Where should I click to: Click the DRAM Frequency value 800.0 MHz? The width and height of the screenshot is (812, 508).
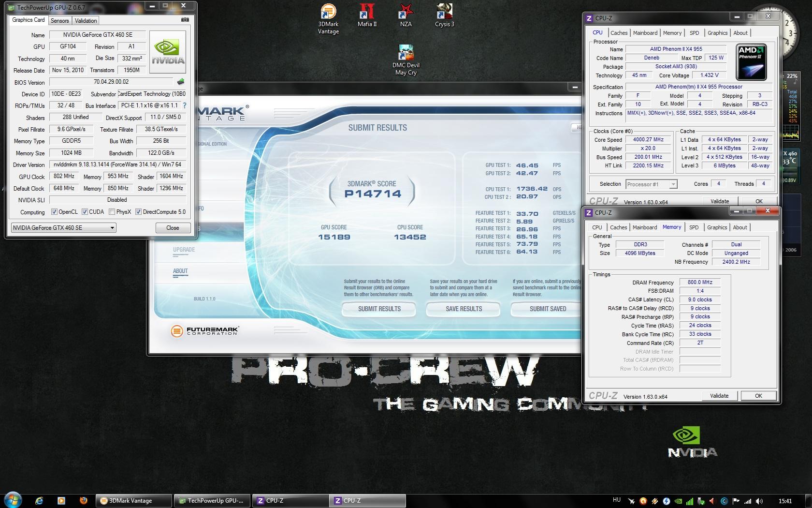(x=700, y=283)
